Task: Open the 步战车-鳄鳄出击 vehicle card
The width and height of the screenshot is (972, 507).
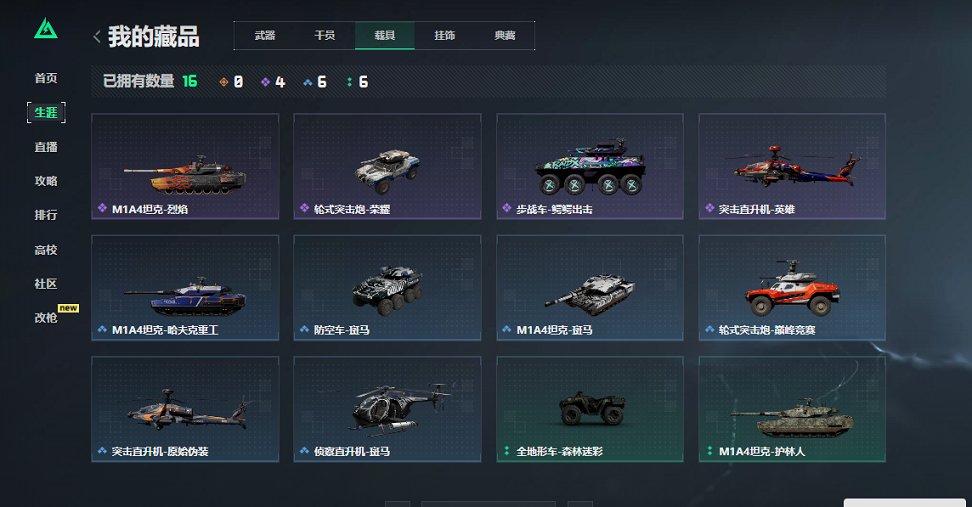Action: pos(590,166)
